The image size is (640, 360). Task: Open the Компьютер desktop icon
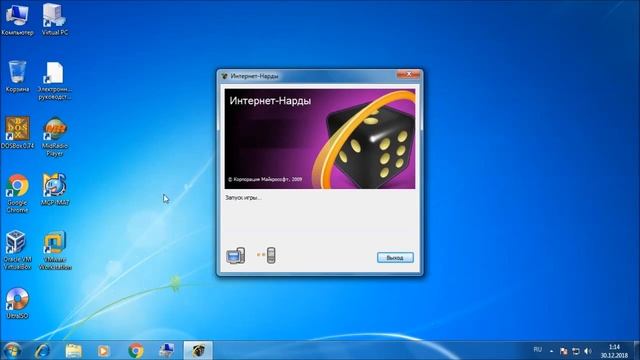[17, 19]
